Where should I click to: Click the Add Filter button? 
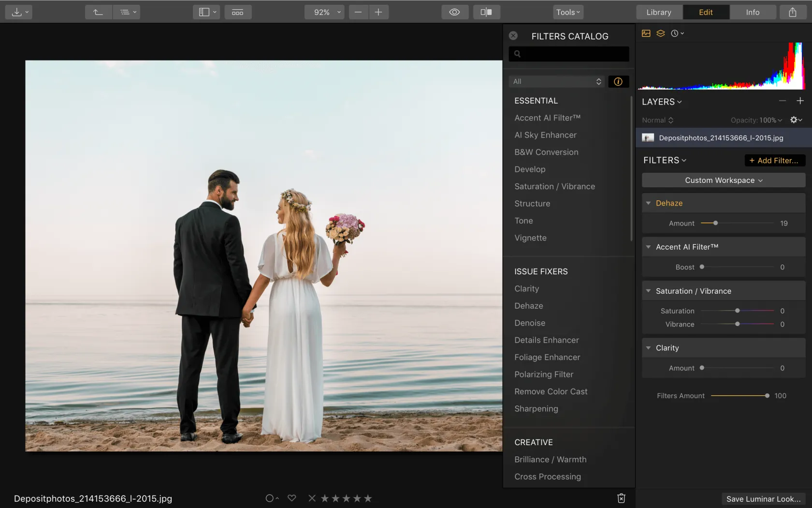(x=774, y=161)
